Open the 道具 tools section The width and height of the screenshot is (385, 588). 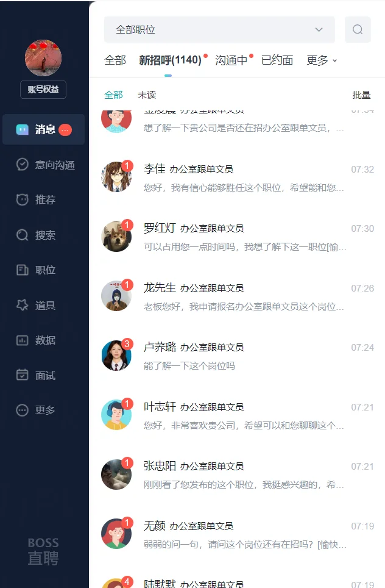click(36, 305)
